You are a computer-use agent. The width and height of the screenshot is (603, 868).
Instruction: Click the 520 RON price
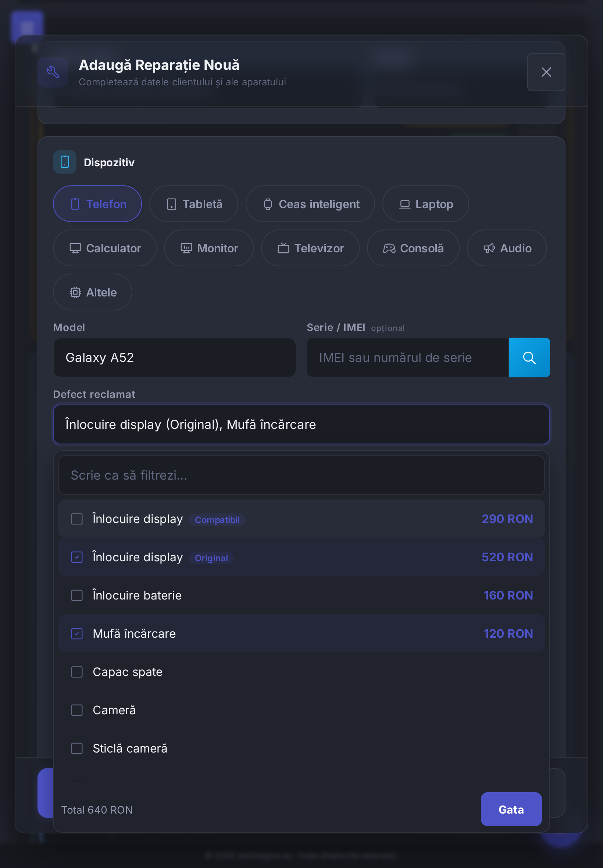[x=507, y=557]
